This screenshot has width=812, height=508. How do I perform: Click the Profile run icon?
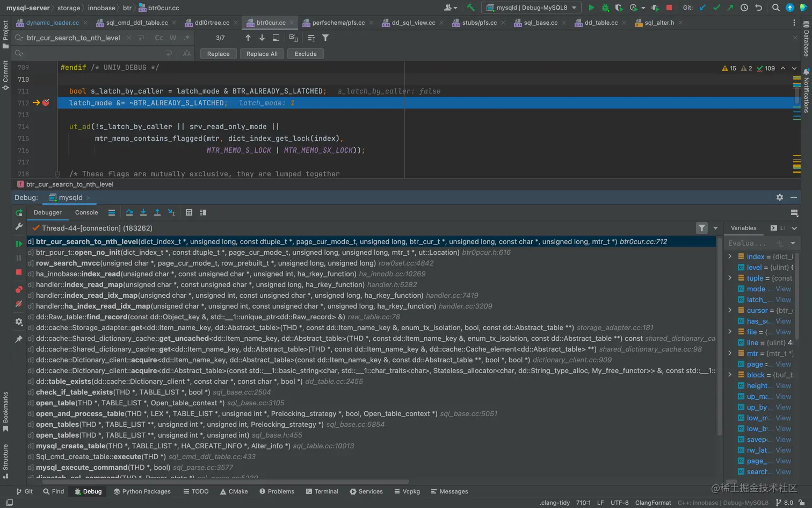633,8
